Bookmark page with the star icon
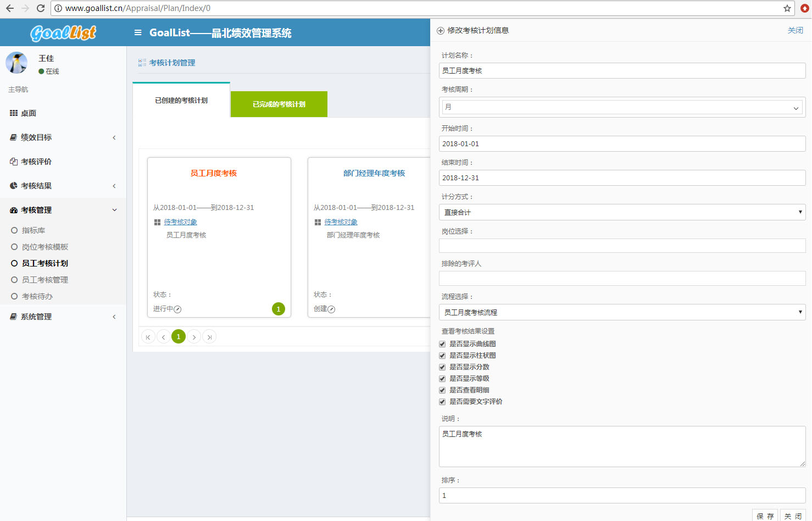812x521 pixels. click(x=787, y=8)
